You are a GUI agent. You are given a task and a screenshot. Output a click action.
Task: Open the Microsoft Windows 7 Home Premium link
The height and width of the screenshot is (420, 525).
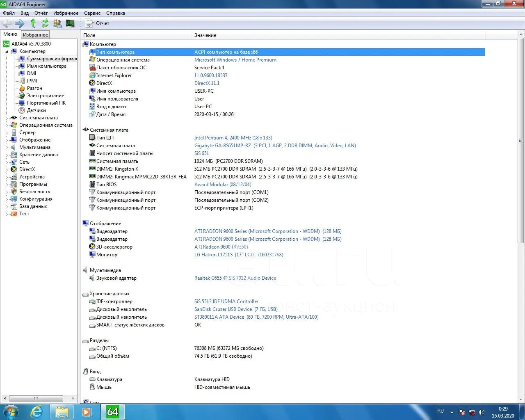235,60
